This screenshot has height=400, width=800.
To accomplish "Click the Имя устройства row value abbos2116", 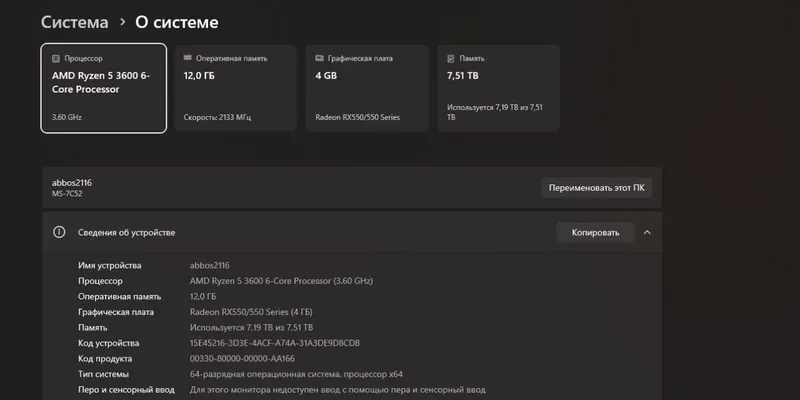I will point(210,265).
